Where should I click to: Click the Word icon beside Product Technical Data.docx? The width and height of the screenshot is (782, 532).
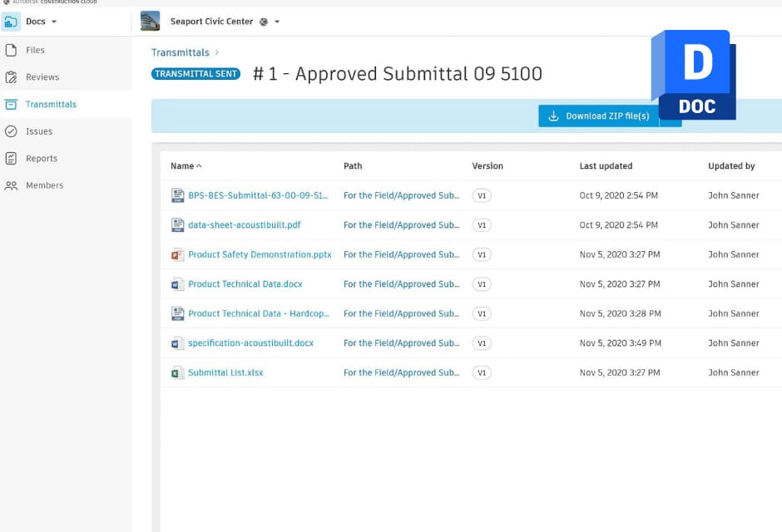[178, 283]
